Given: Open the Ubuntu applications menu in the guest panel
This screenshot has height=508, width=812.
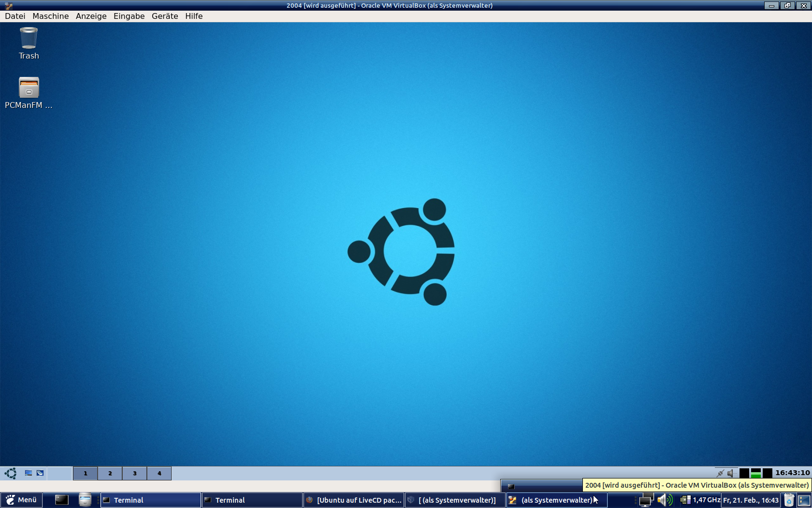Looking at the screenshot, I should coord(10,473).
